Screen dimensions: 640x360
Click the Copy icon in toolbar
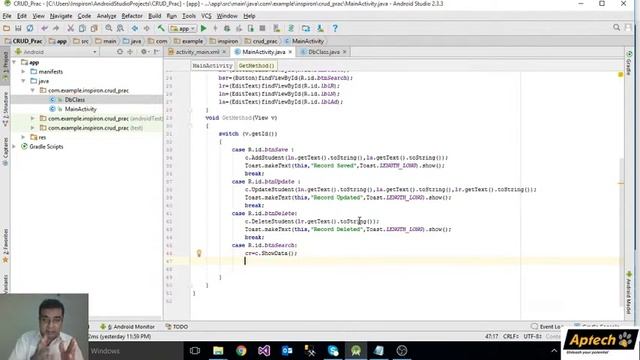tap(82, 29)
